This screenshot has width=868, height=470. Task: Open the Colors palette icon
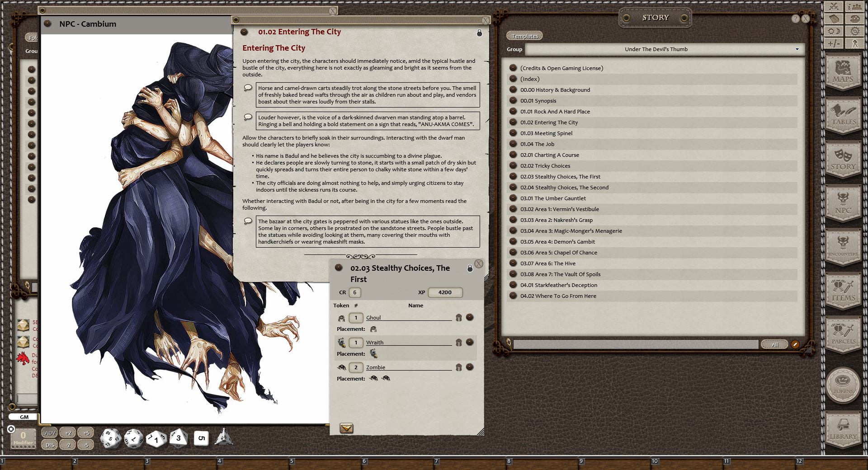[854, 19]
